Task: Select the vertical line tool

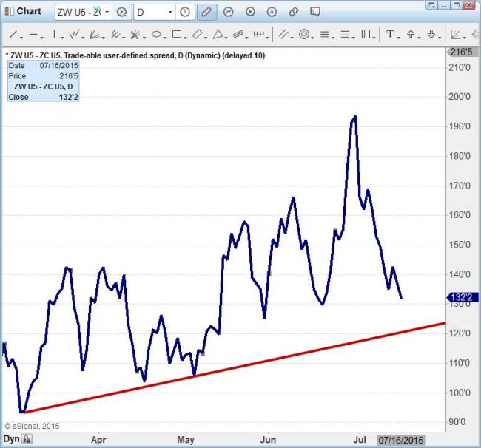Action: tap(54, 34)
